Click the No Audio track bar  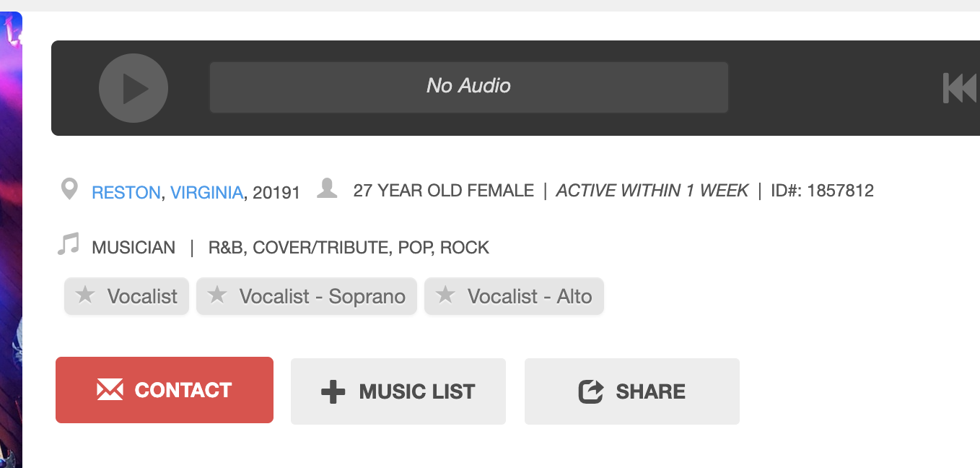coord(468,87)
